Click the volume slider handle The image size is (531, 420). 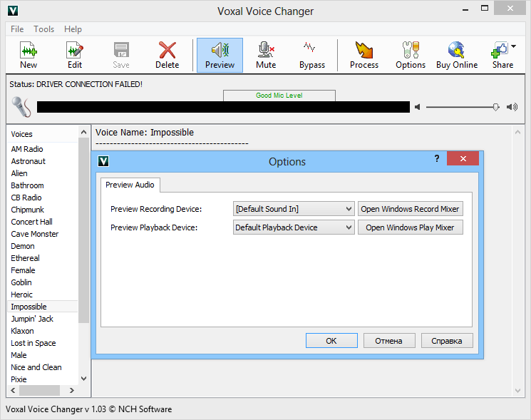pyautogui.click(x=495, y=107)
